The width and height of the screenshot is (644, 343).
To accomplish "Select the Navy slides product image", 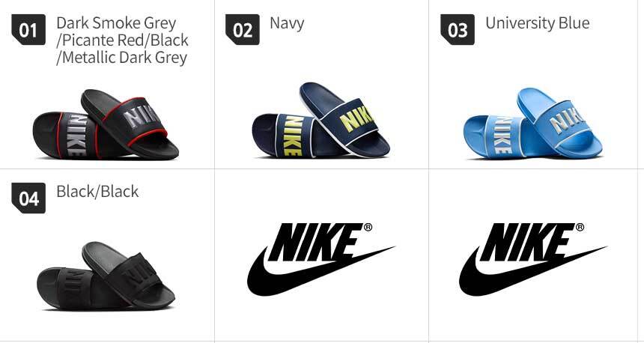I will tap(321, 120).
